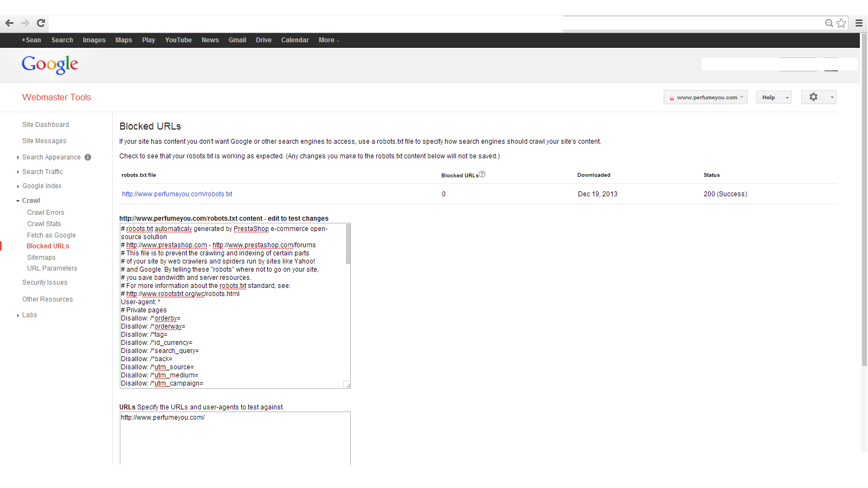Click the Dec 19, 2013 downloaded date
868x488 pixels.
(x=597, y=194)
